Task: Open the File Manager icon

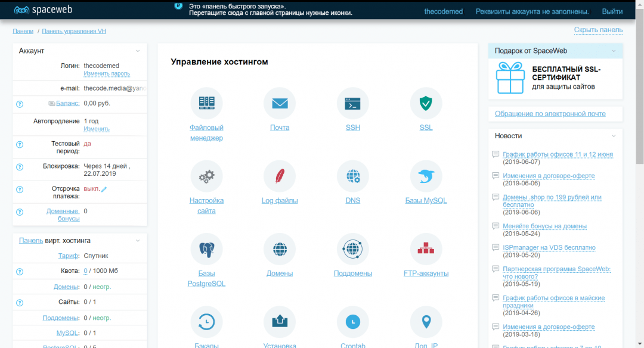Action: tap(206, 104)
